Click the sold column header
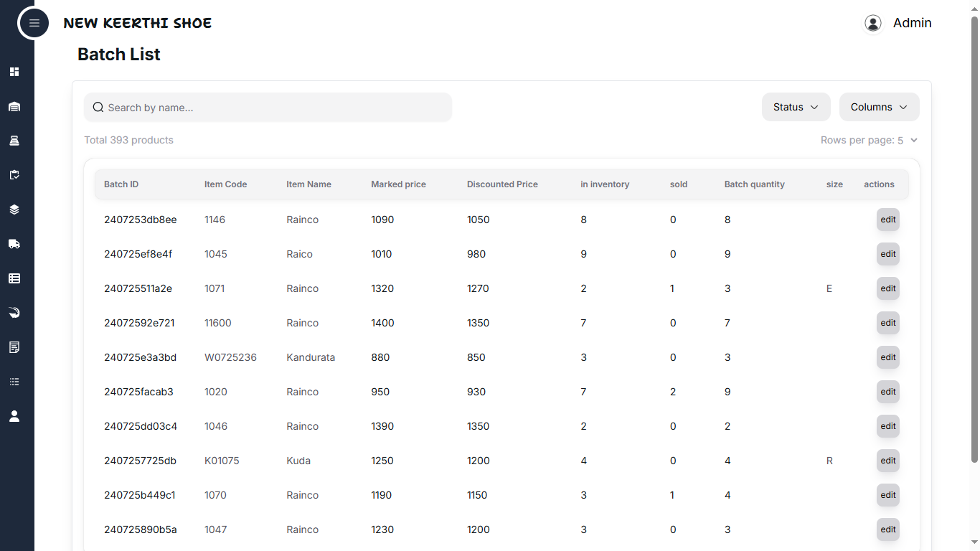Screen dimensions: 980x551 click(x=679, y=184)
